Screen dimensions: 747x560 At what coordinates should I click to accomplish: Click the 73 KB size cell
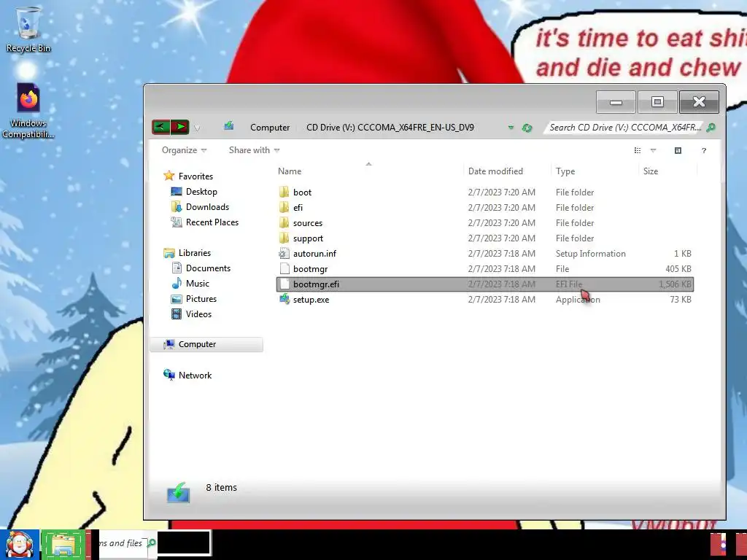pos(681,300)
